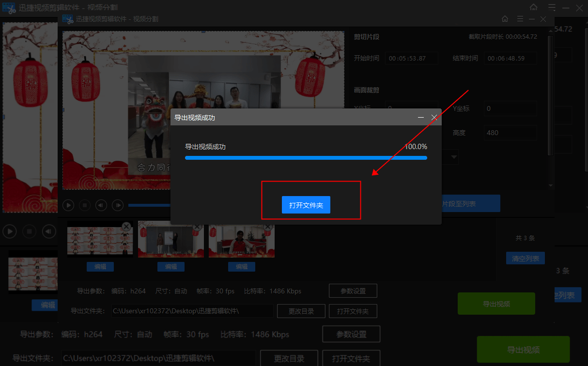Step to next frame in inner window controls

tap(118, 205)
